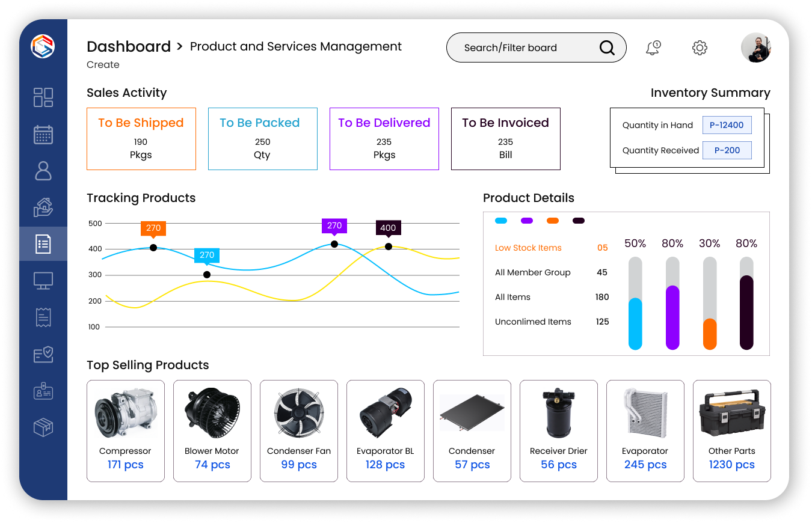Open the monitor icon in sidebar
The image size is (812, 523).
(43, 281)
